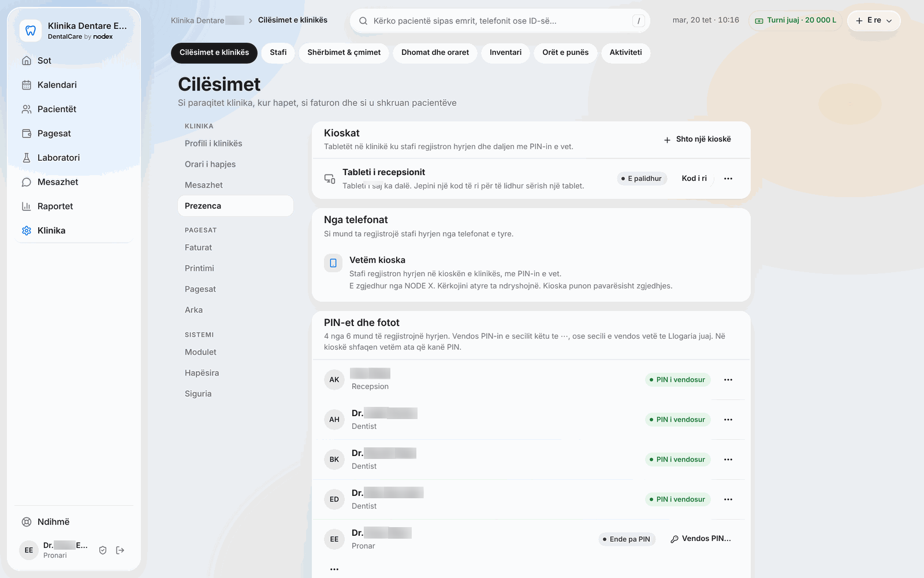Switch to the Stafi tab
The image size is (924, 578).
click(278, 53)
